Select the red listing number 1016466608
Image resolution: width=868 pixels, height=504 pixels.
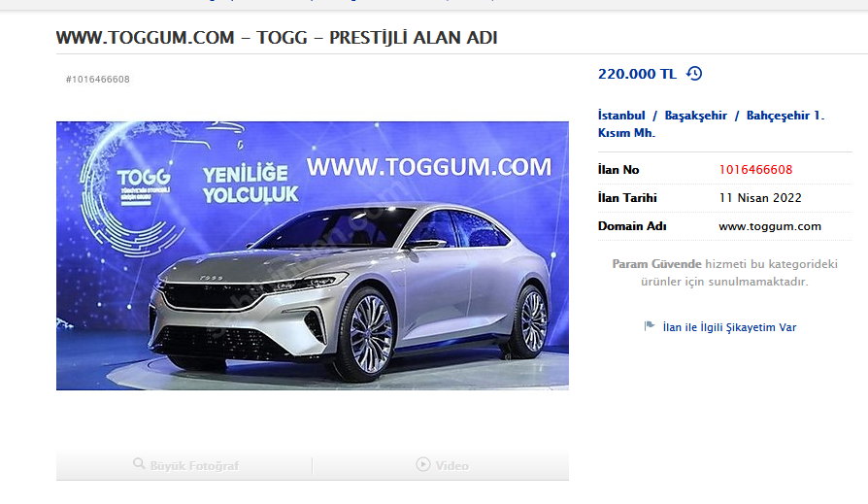[755, 170]
